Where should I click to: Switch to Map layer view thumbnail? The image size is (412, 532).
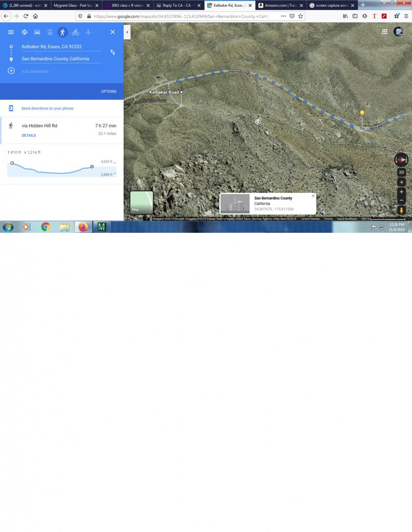141,202
